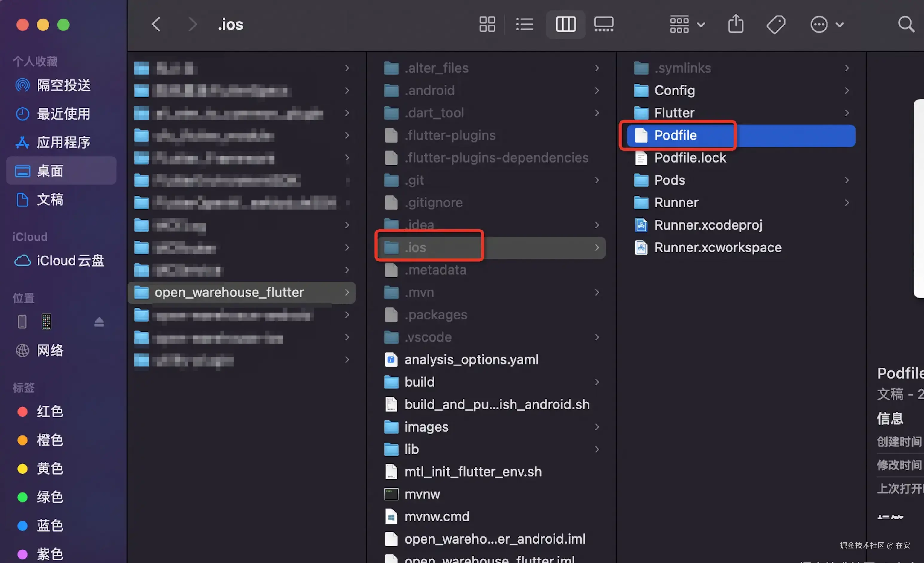
Task: Switch to list view
Action: [524, 25]
